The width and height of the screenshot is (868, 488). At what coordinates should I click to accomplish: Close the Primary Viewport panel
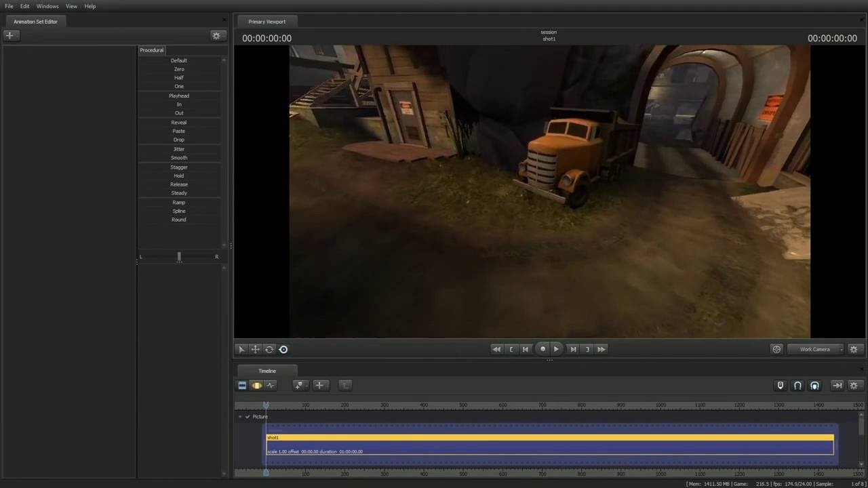pos(861,21)
